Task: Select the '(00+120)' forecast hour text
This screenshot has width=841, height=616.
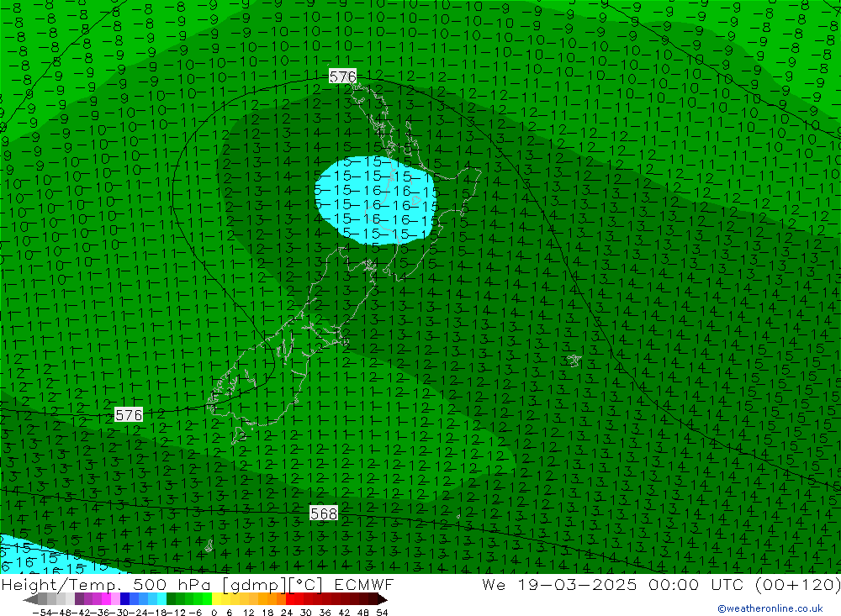Action: coord(797,584)
